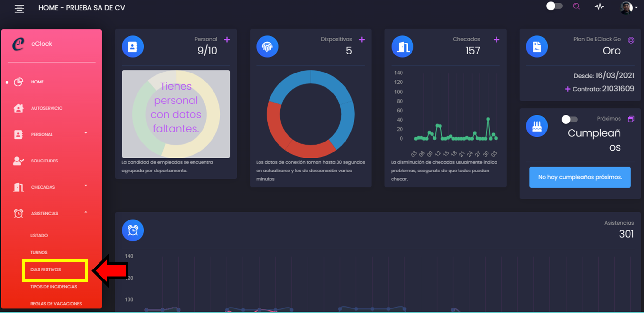Viewport: 644px width, 313px height.
Task: Select Dias Festivos in sidebar
Action: (x=45, y=269)
